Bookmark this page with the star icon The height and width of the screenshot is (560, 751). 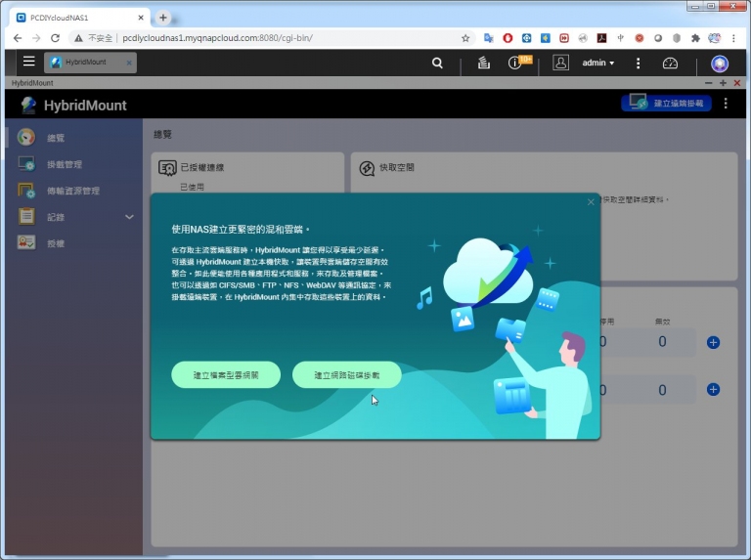click(465, 38)
